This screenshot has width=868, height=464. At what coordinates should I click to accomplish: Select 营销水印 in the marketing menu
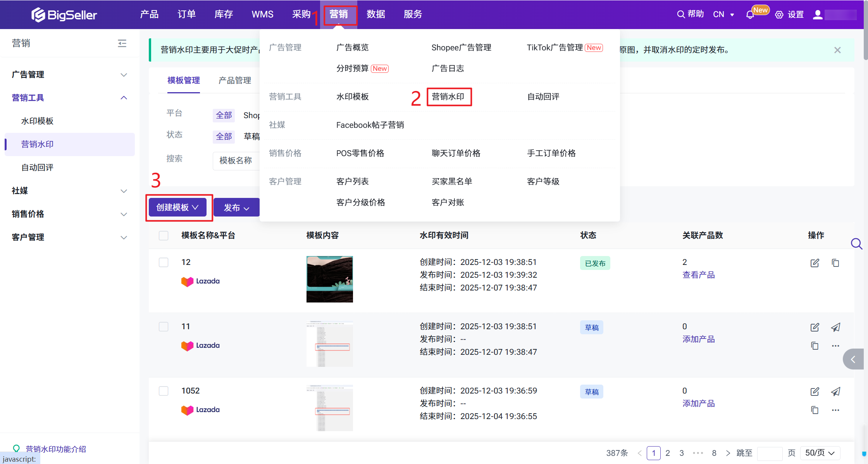(448, 97)
